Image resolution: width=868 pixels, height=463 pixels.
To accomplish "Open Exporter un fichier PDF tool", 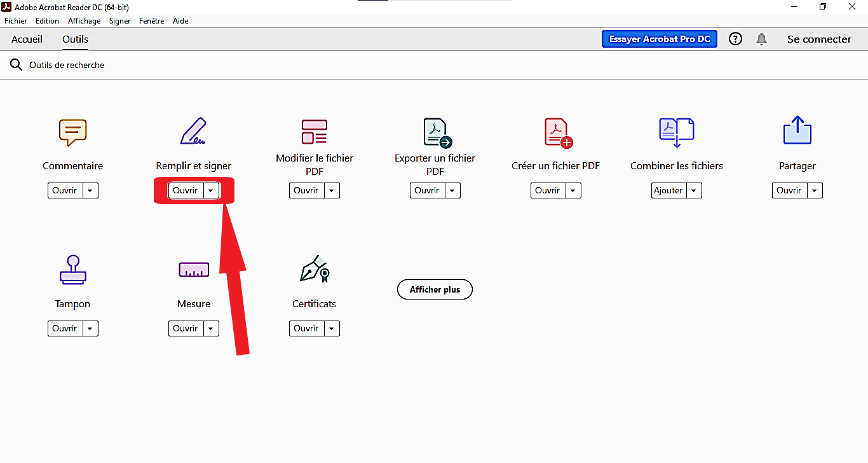I will click(x=427, y=190).
